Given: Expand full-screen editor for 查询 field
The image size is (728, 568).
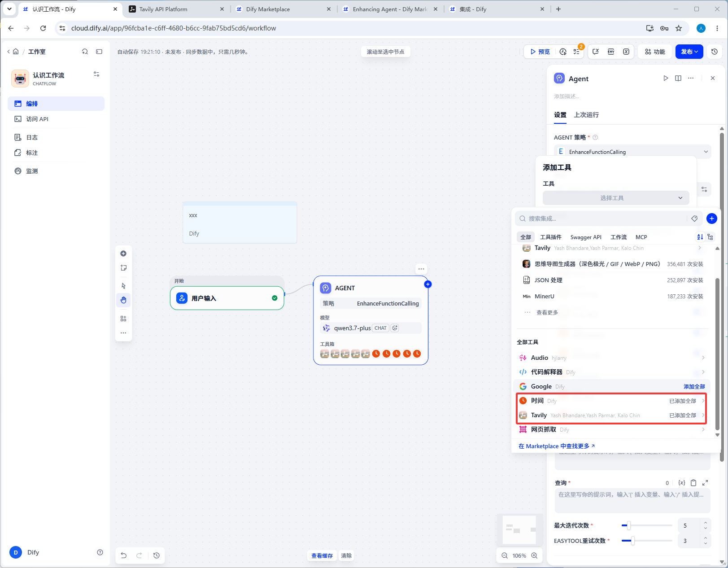Looking at the screenshot, I should (705, 483).
